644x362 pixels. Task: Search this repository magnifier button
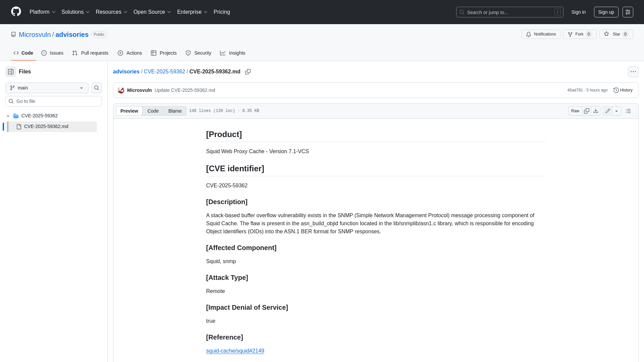coord(97,88)
